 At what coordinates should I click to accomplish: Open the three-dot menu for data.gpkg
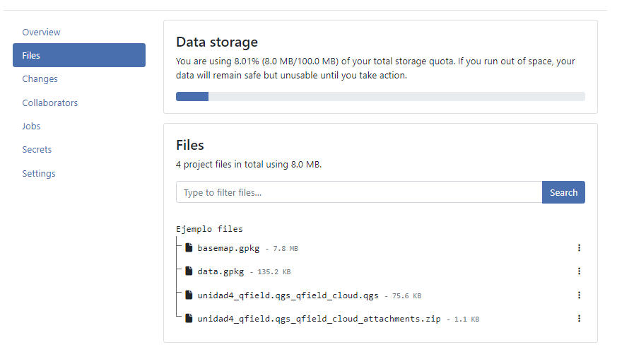click(x=579, y=271)
